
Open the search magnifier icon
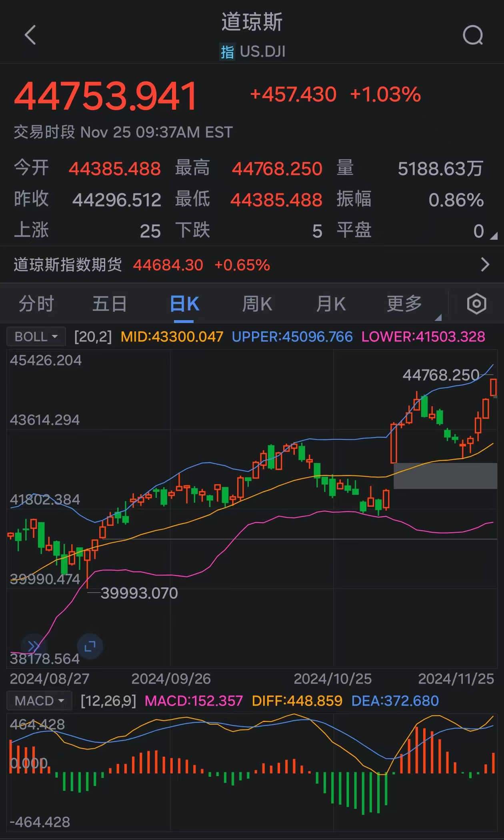coord(473,35)
